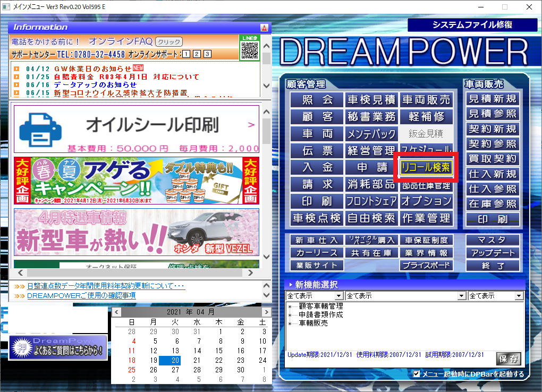Open オプション menu button
The width and height of the screenshot is (542, 392).
coord(426,201)
